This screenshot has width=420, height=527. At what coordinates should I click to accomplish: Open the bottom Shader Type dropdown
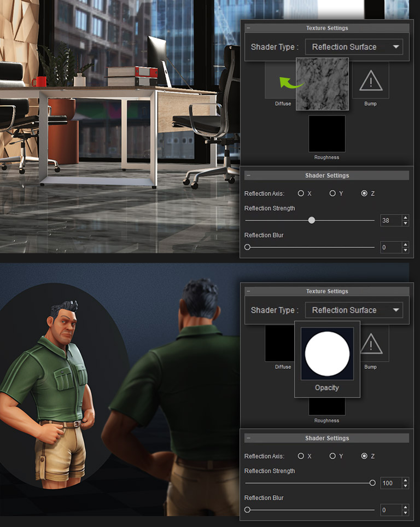pyautogui.click(x=353, y=310)
